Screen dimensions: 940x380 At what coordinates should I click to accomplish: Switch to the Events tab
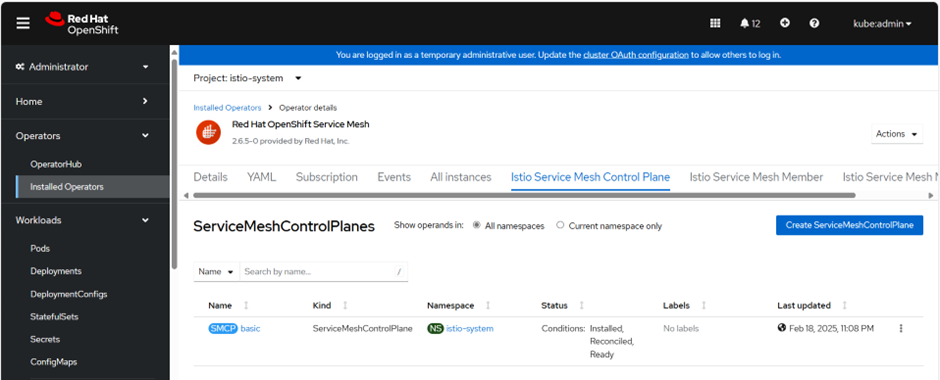(x=394, y=177)
